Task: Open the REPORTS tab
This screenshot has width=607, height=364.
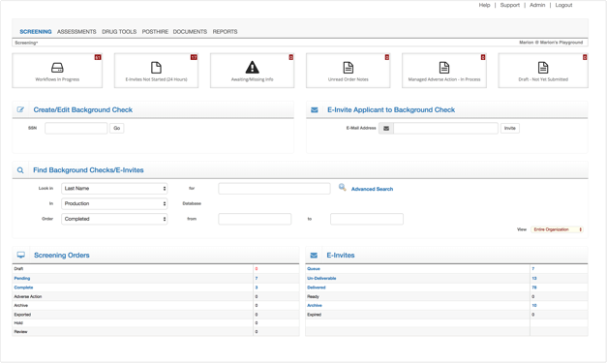Action: coord(225,32)
